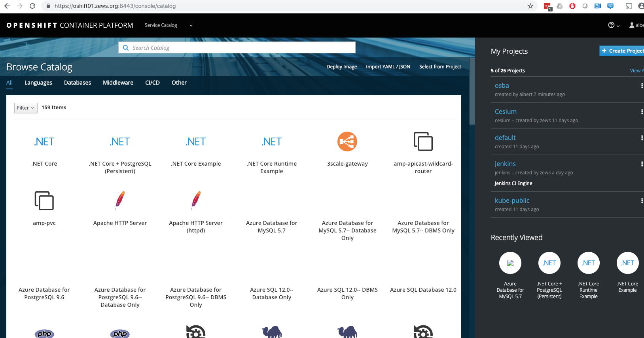Screen dimensions: 644x338
Task: Open recently viewed Azure Database for MySQL 5.7
Action: (510, 263)
